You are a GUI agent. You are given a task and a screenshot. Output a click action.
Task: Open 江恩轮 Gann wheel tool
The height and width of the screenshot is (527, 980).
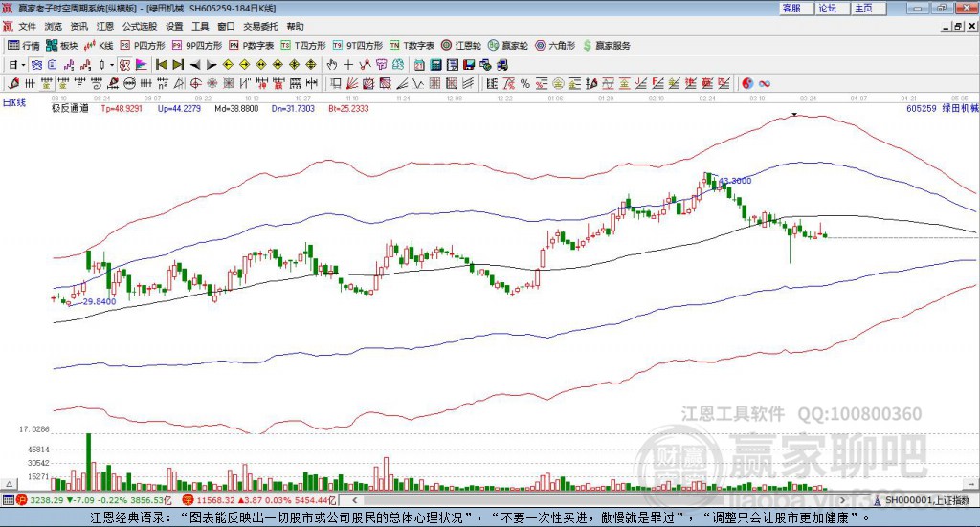pyautogui.click(x=461, y=46)
